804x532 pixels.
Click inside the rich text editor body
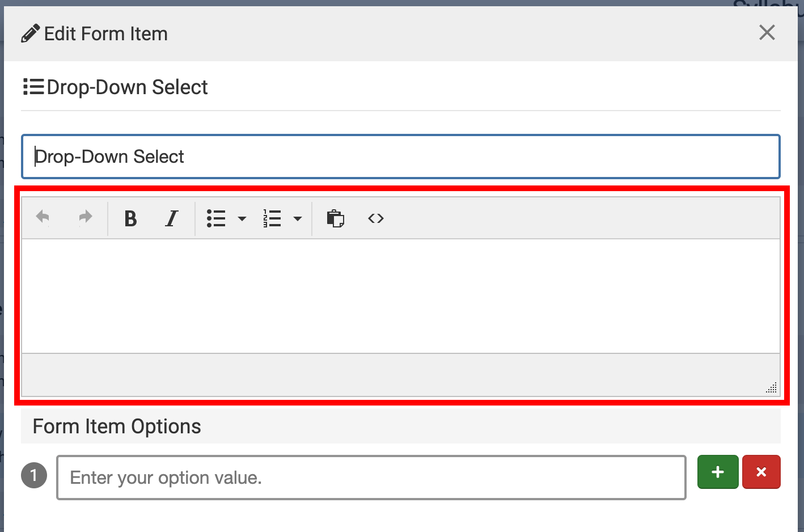pos(400,296)
